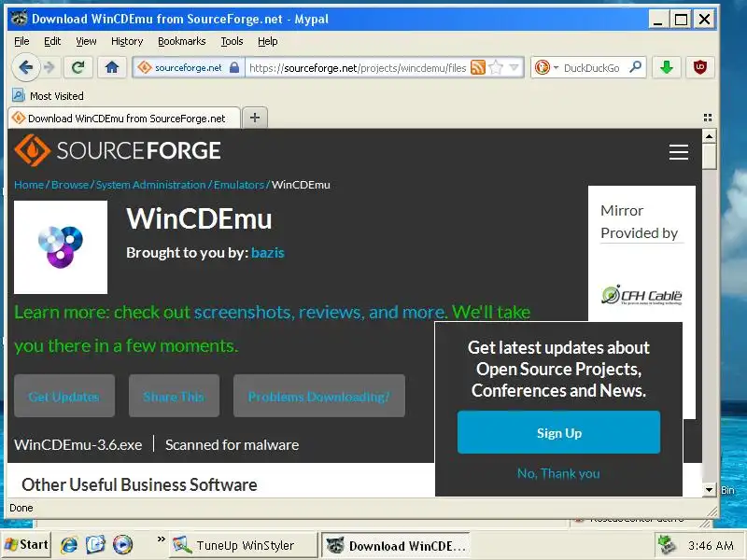The image size is (747, 560).
Task: Expand the URL history dropdown arrow
Action: pyautogui.click(x=514, y=67)
